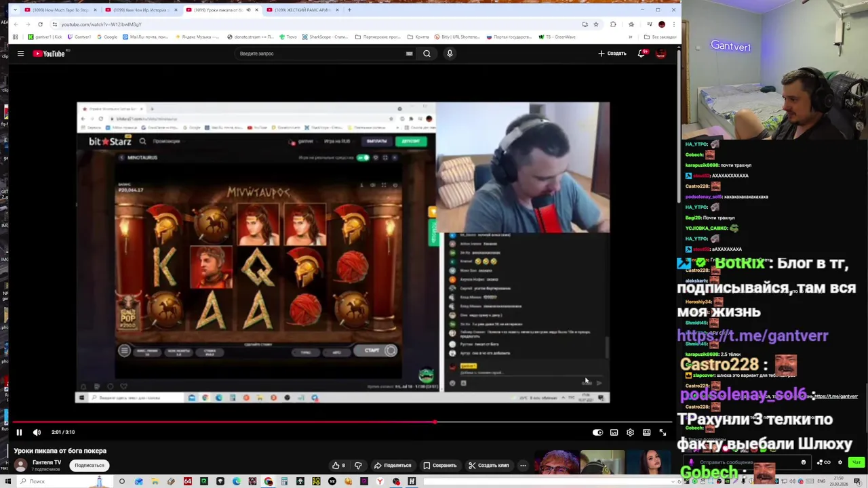Open the suggested video with redhead thumbnail

(557, 462)
